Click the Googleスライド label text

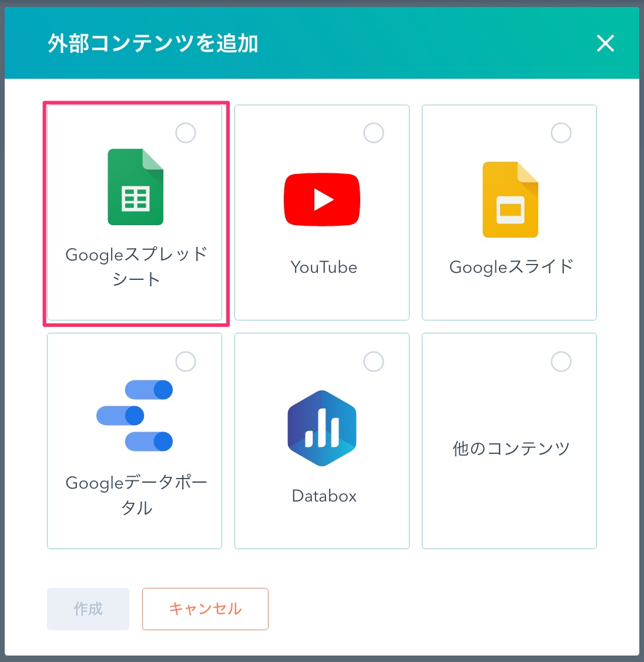click(511, 267)
